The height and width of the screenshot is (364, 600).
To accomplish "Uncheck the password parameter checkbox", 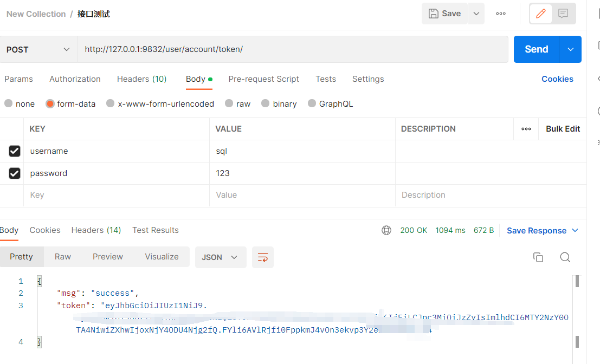I will 15,173.
